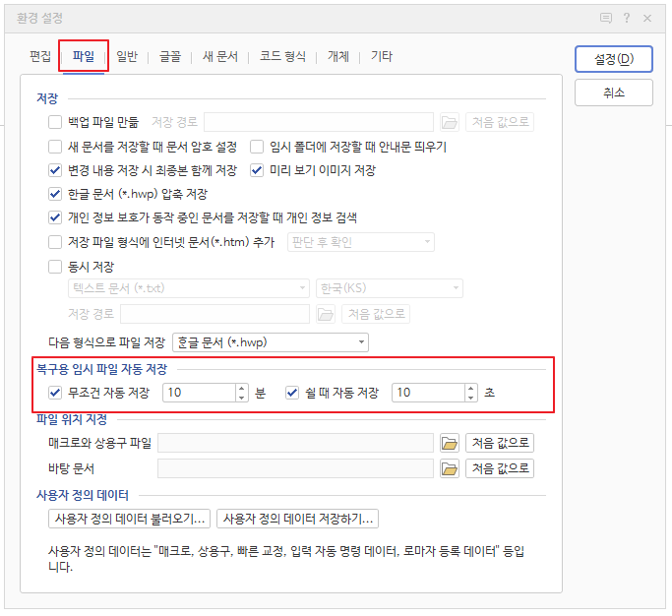Toggle 한글 문서 (*.hwp) 압축 저장

point(55,194)
